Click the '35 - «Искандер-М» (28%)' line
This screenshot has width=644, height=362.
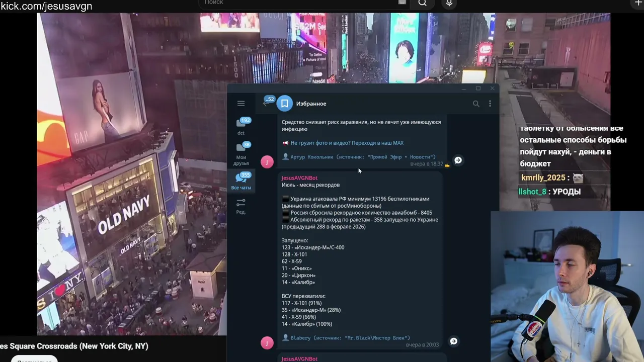click(311, 310)
